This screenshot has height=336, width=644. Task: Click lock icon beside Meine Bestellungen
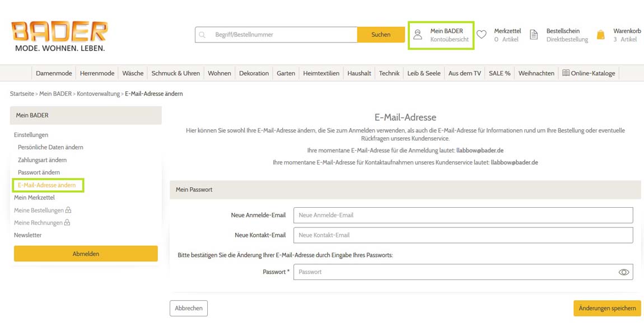(x=68, y=210)
